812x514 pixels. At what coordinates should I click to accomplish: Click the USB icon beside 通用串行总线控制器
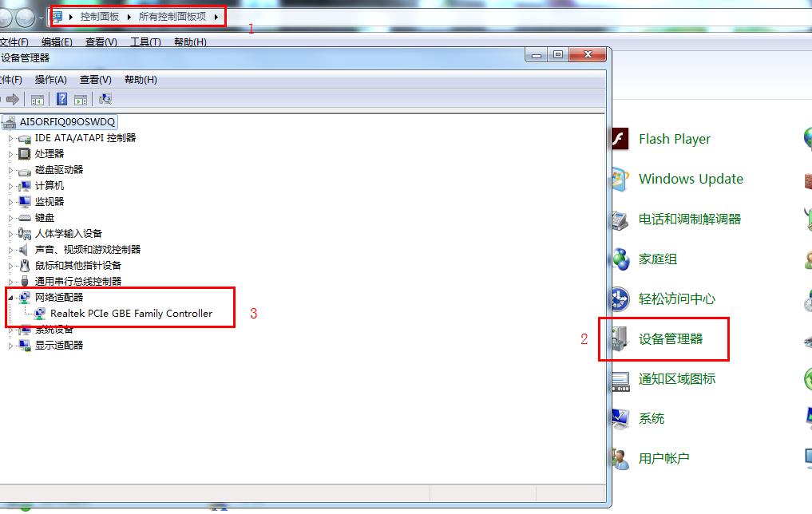coord(24,282)
